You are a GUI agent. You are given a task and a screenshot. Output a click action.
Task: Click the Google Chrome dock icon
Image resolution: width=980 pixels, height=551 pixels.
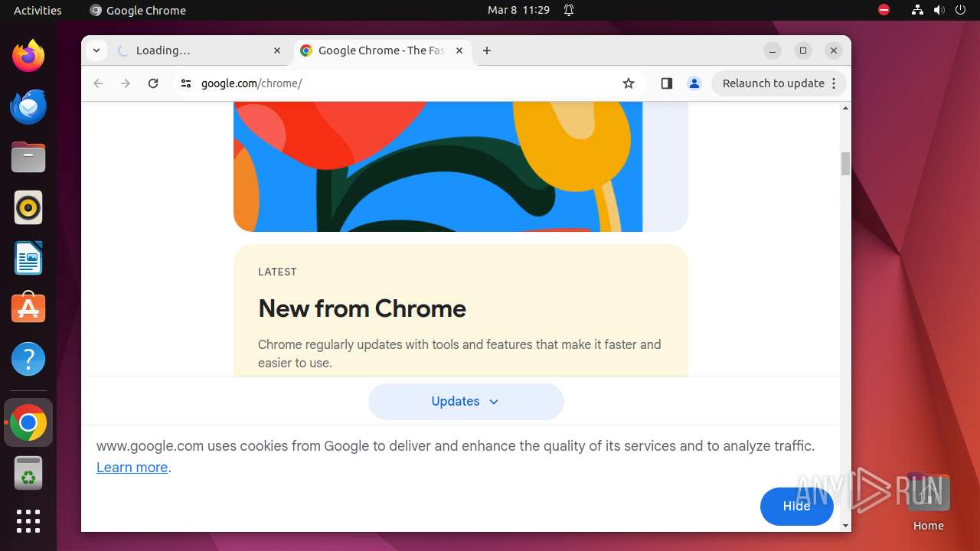[x=28, y=422]
